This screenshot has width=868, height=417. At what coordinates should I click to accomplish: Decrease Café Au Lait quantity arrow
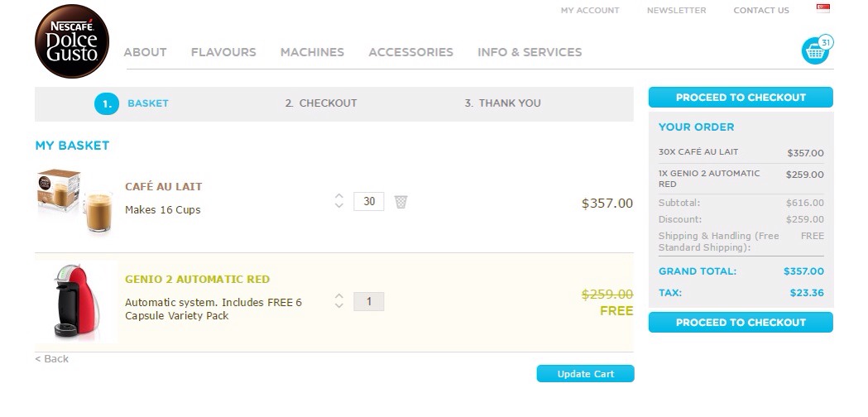click(338, 206)
